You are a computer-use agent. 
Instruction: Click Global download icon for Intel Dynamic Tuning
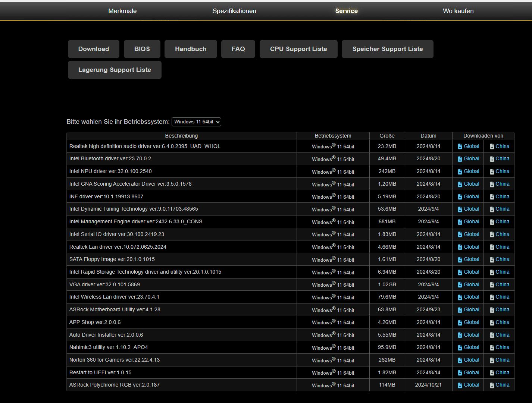pos(460,209)
